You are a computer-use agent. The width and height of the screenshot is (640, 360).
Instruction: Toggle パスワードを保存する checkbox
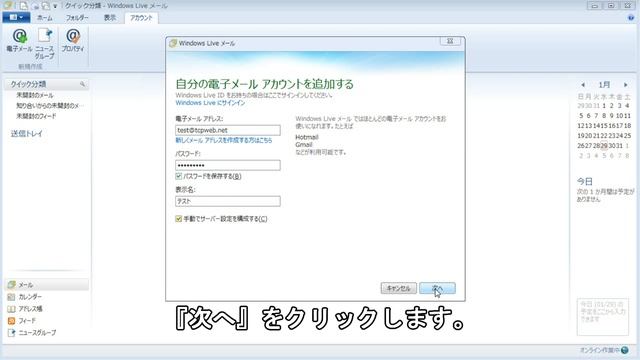(179, 176)
